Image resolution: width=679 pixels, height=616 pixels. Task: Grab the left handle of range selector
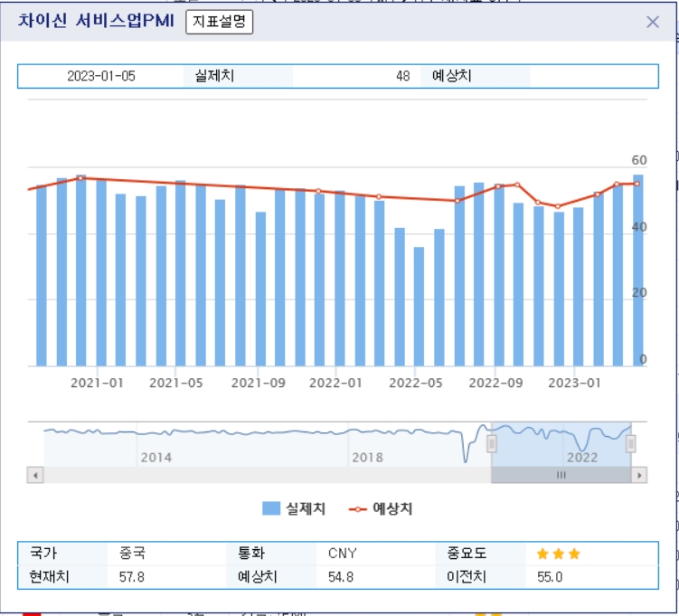[492, 443]
